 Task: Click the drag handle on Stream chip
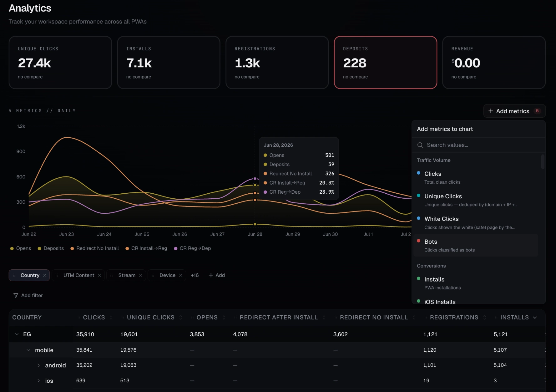pos(112,275)
